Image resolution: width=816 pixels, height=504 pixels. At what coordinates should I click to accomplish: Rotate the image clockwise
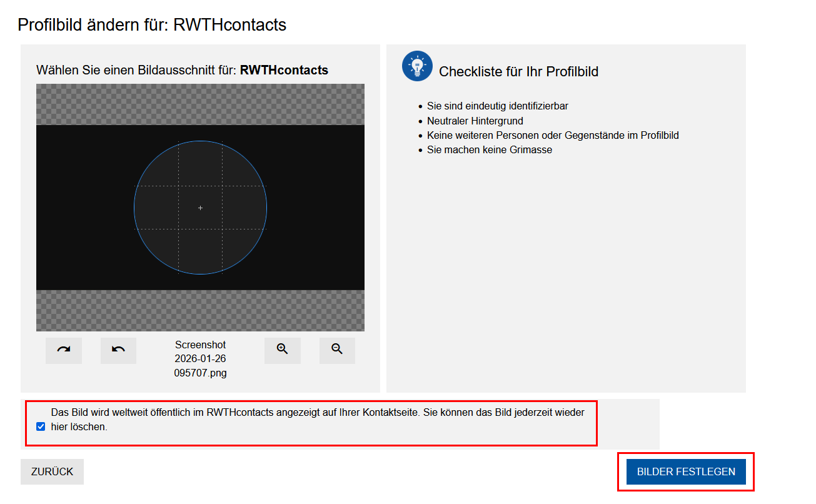pyautogui.click(x=64, y=350)
